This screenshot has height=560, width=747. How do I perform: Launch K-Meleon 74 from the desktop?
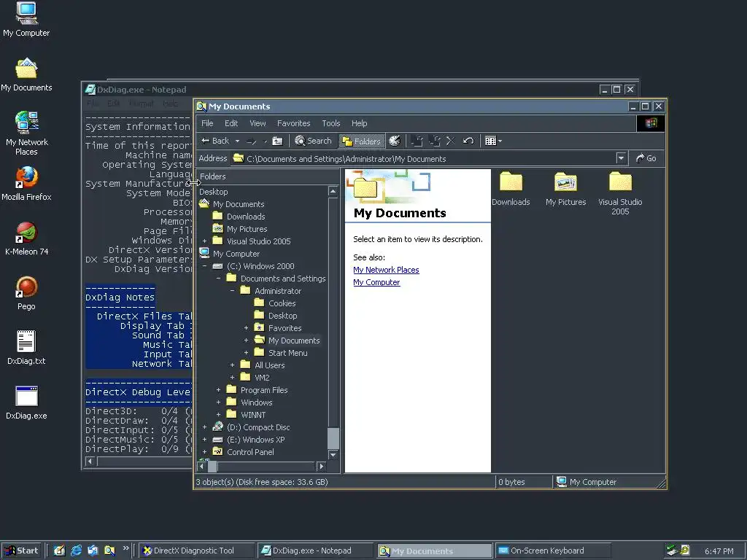pyautogui.click(x=26, y=238)
